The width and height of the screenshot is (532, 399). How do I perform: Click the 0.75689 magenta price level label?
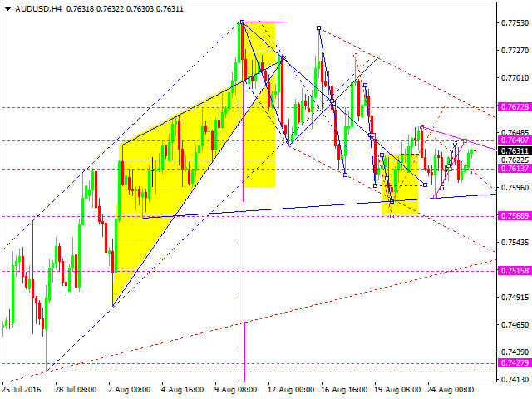[515, 216]
